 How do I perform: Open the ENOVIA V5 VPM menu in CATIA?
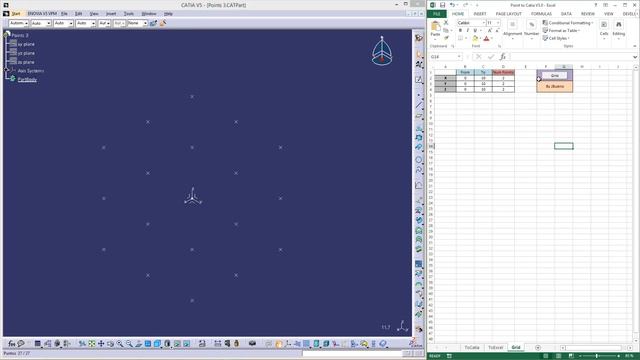tap(42, 14)
